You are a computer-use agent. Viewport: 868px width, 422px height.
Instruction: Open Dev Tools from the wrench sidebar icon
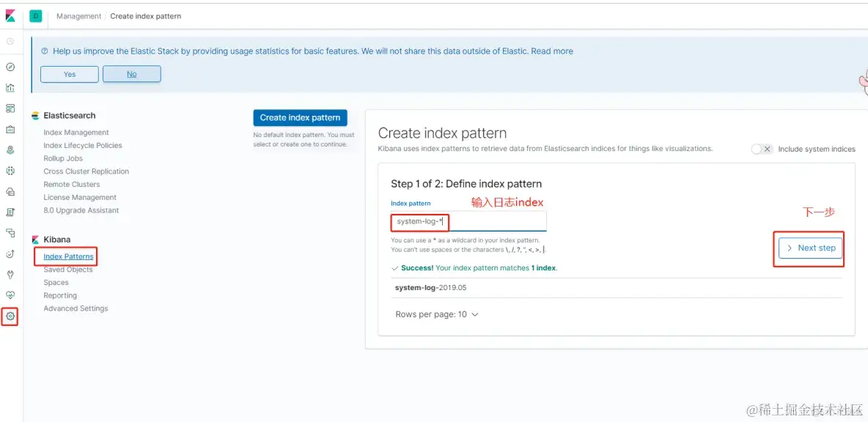(10, 275)
